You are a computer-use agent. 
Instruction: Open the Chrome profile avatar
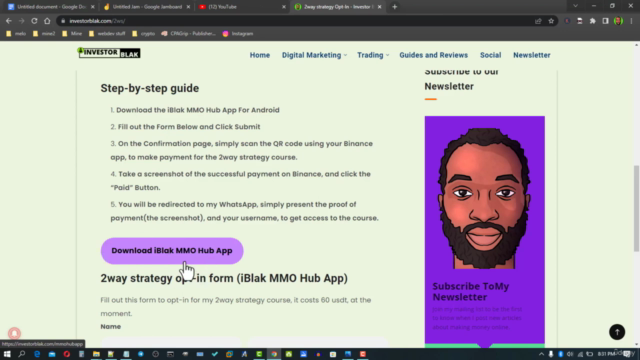coord(618,21)
